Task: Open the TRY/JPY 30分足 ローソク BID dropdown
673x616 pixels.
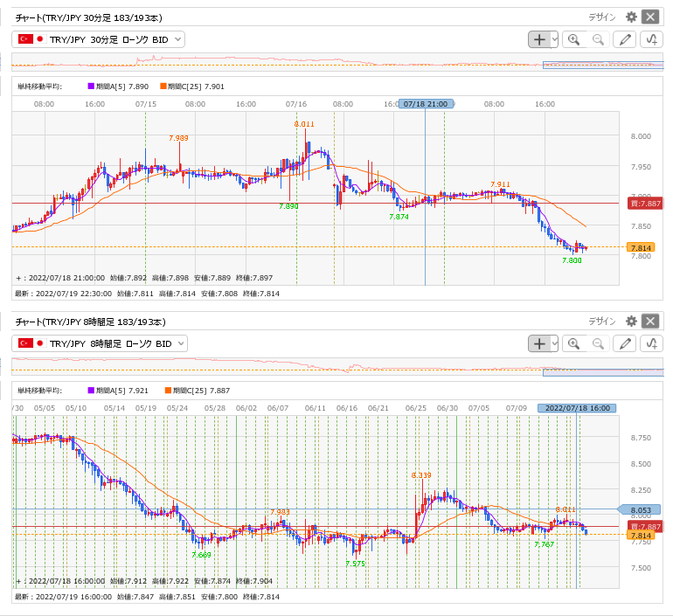Action: (99, 39)
